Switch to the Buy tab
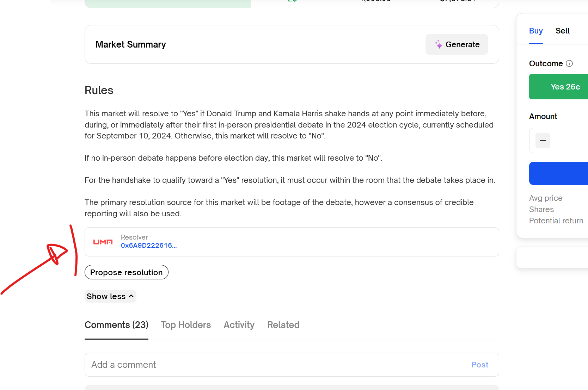The height and width of the screenshot is (390, 588). pyautogui.click(x=536, y=31)
